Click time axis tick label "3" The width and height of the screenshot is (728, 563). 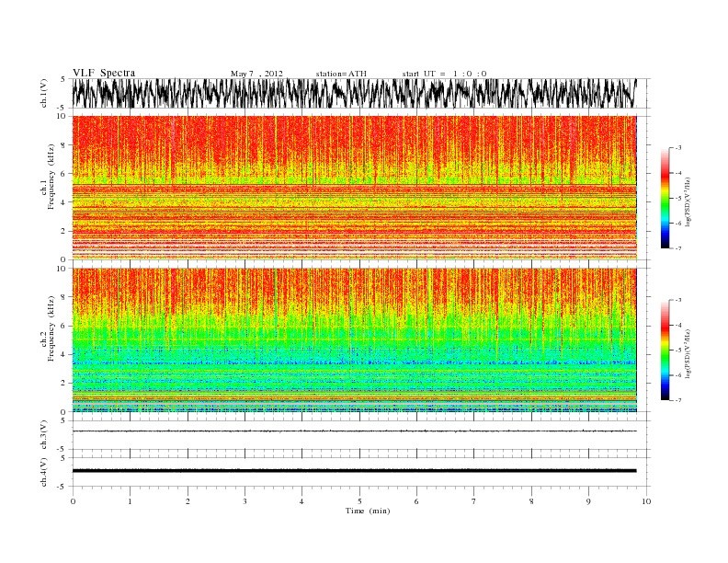coord(245,501)
